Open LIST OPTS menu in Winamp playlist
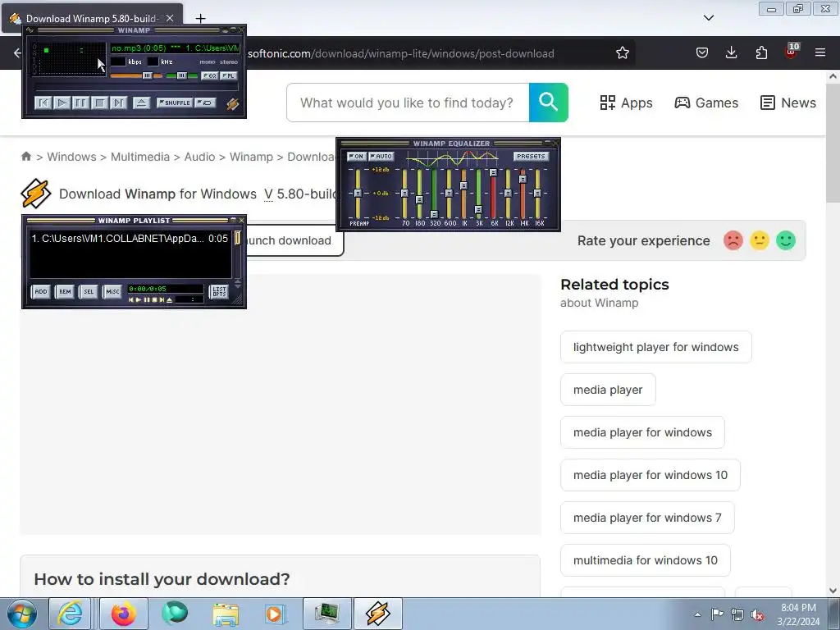Screen dimensions: 840x630 (219, 291)
